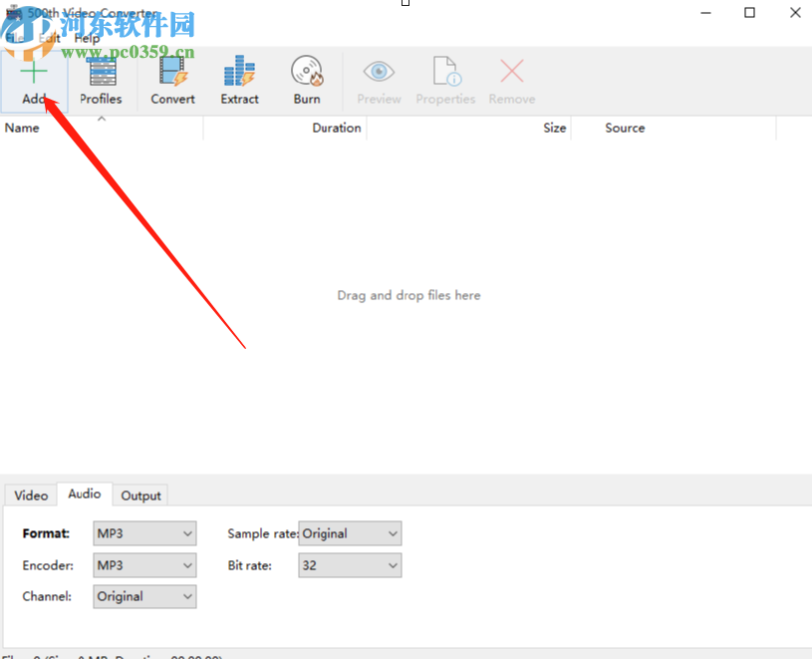Close the 500th Video Converter window
812x659 pixels.
(x=795, y=13)
